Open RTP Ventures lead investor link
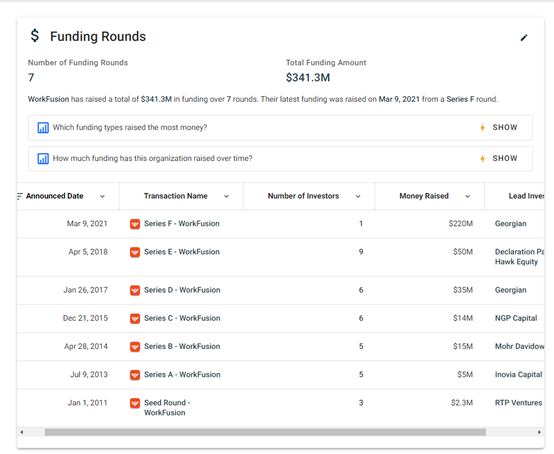554x454 pixels. [518, 403]
